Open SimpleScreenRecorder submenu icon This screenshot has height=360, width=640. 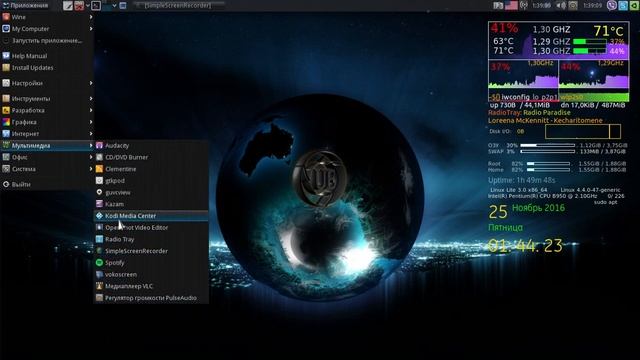[x=99, y=251]
